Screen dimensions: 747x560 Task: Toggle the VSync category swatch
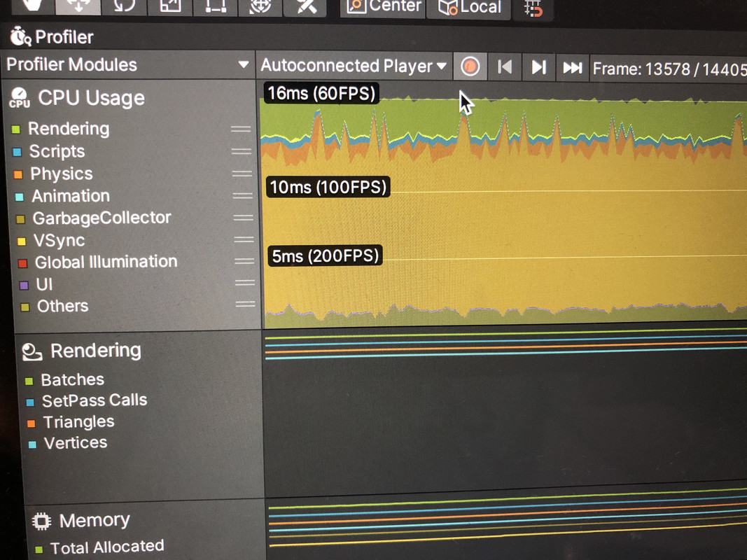click(x=22, y=241)
